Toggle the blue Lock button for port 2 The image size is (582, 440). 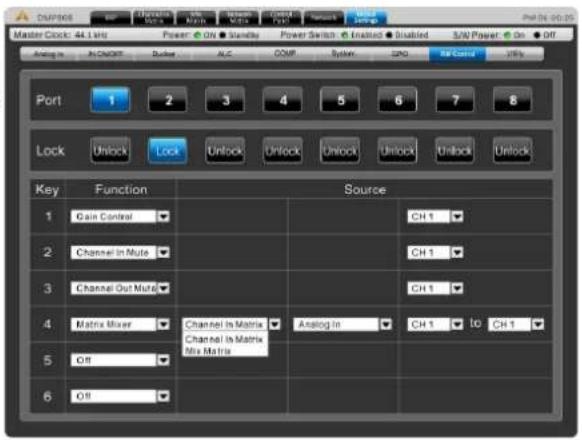point(167,150)
